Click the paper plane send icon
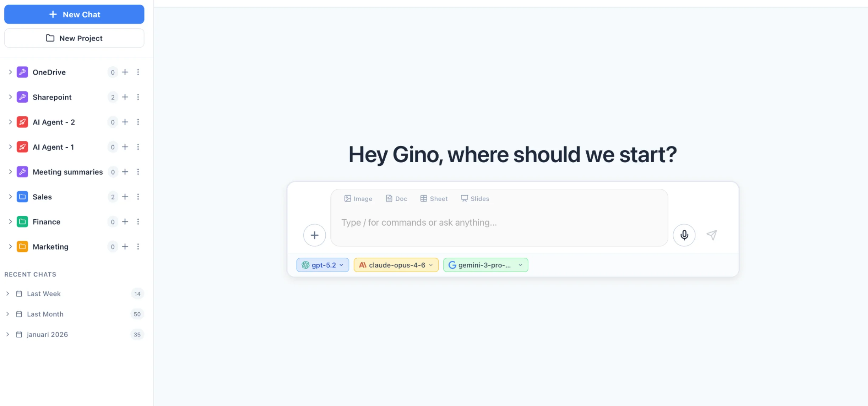The image size is (868, 406). [x=712, y=235]
